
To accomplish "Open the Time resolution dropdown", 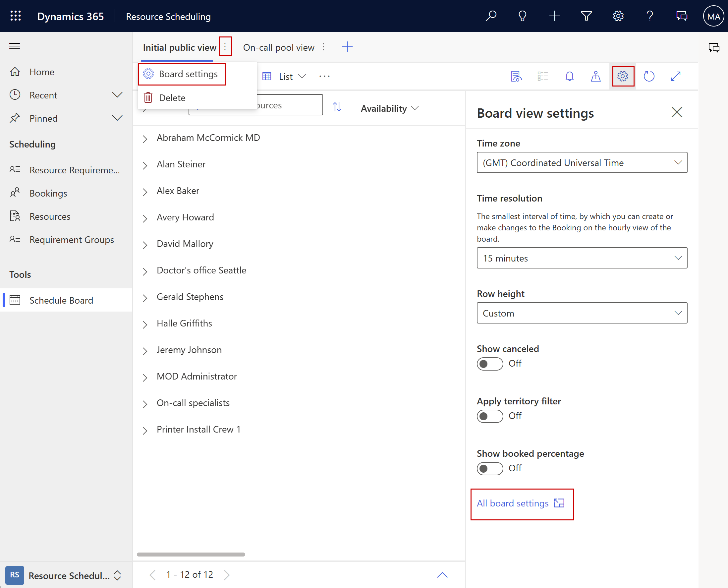I will coord(581,258).
